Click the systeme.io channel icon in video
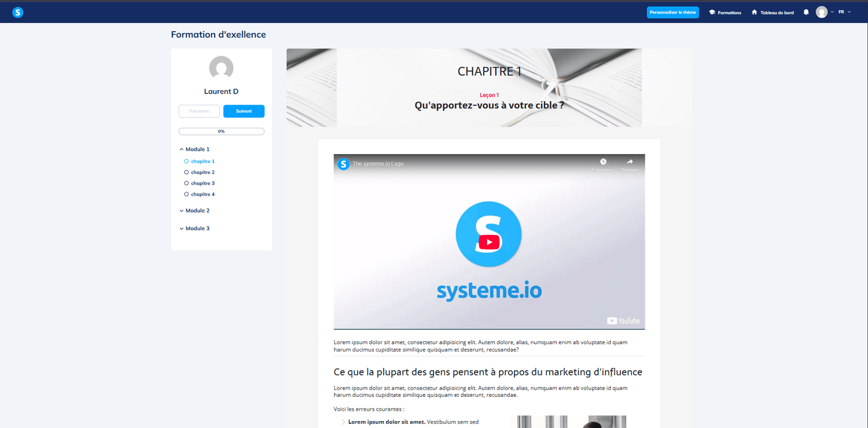The image size is (868, 428). (344, 164)
